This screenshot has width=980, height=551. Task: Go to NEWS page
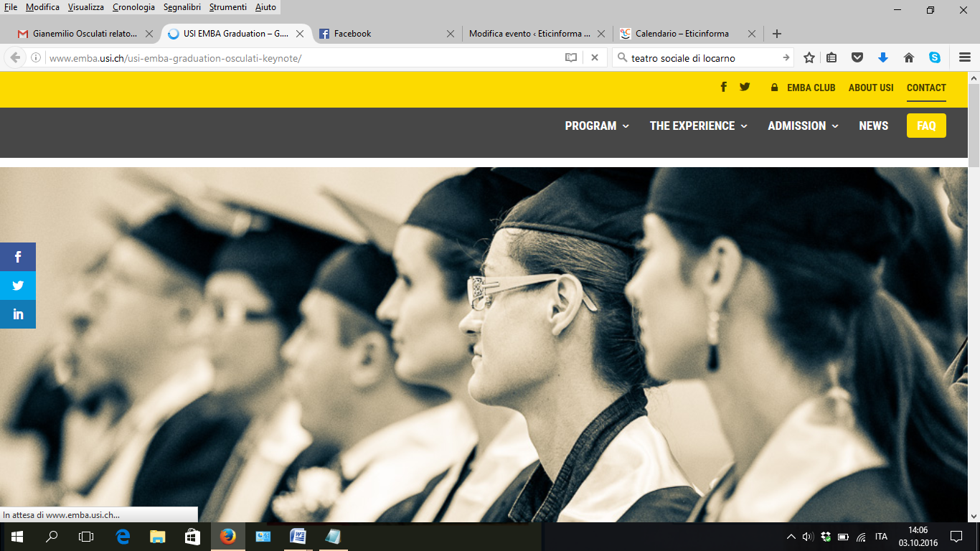(874, 126)
